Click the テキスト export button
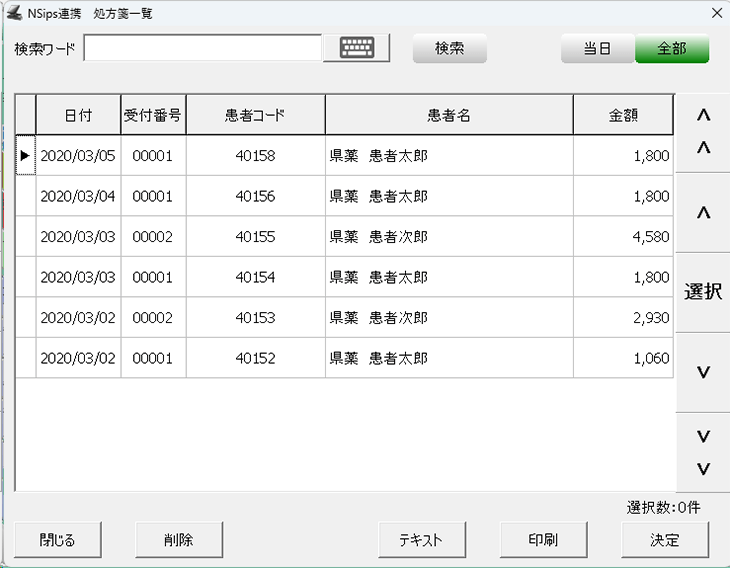Viewport: 730px width, 568px height. coord(420,540)
